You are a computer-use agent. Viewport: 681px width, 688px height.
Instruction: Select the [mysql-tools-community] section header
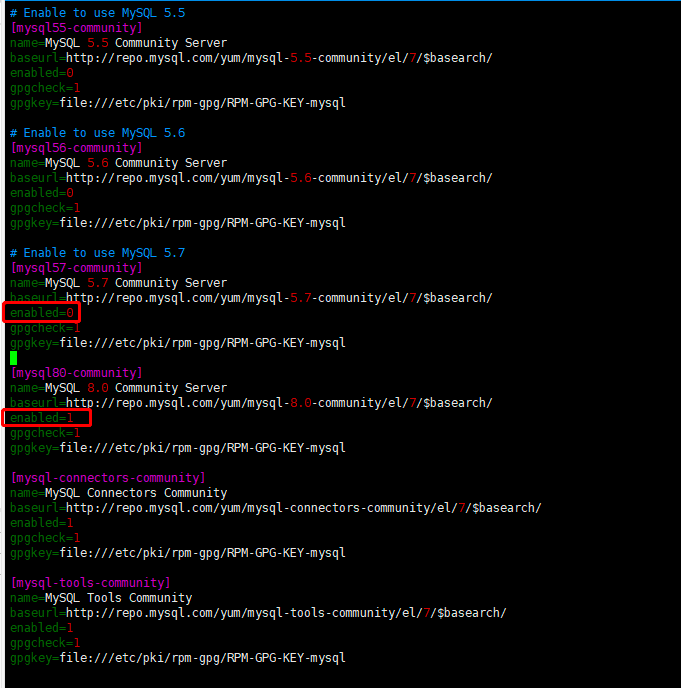[x=90, y=583]
